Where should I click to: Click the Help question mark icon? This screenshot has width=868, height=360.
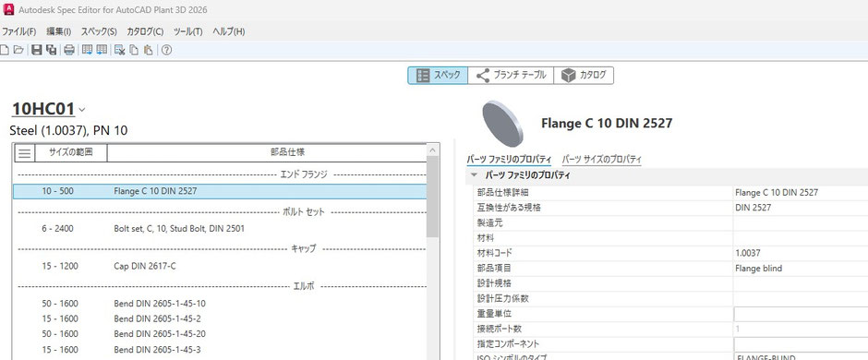[166, 51]
